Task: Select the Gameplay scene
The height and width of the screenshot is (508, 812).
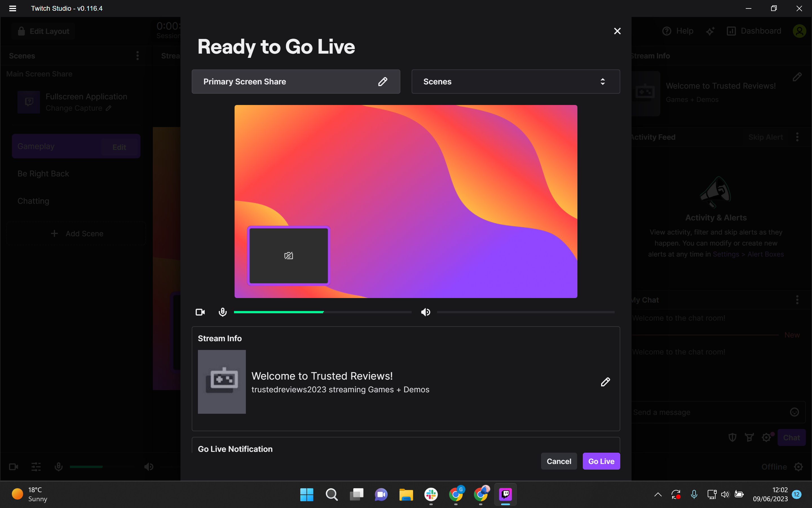Action: (x=76, y=146)
